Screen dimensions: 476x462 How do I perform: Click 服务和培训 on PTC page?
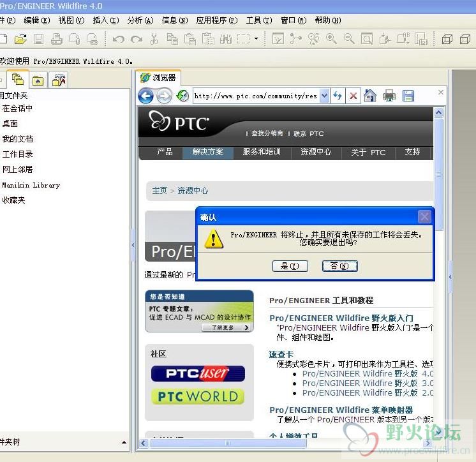262,152
